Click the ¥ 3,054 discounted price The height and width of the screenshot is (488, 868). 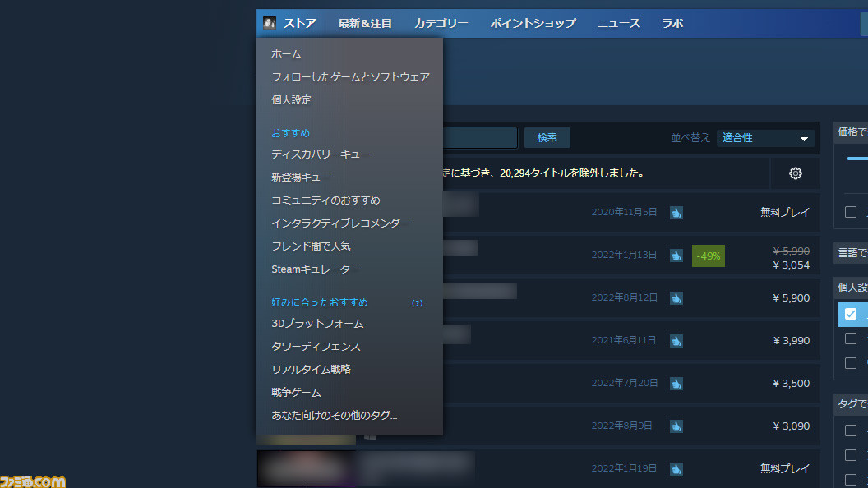click(x=791, y=265)
